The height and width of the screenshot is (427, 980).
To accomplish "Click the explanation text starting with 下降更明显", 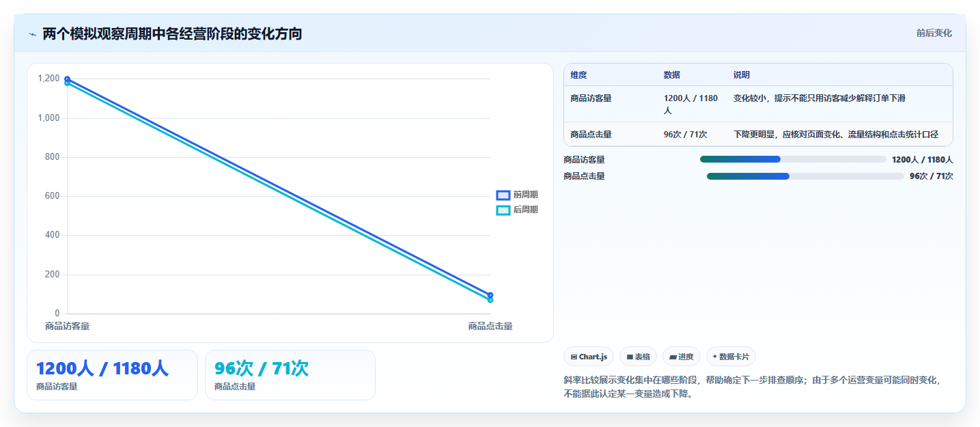I will 836,135.
